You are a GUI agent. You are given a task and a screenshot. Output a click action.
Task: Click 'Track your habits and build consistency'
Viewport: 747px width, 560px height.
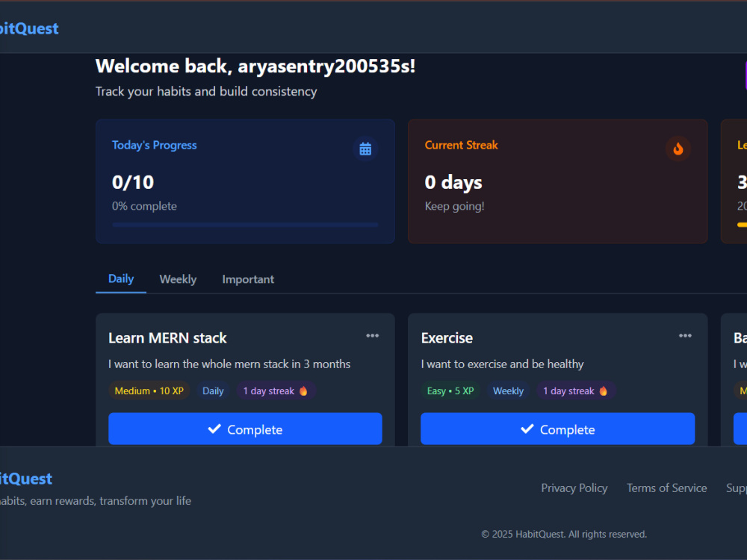206,91
